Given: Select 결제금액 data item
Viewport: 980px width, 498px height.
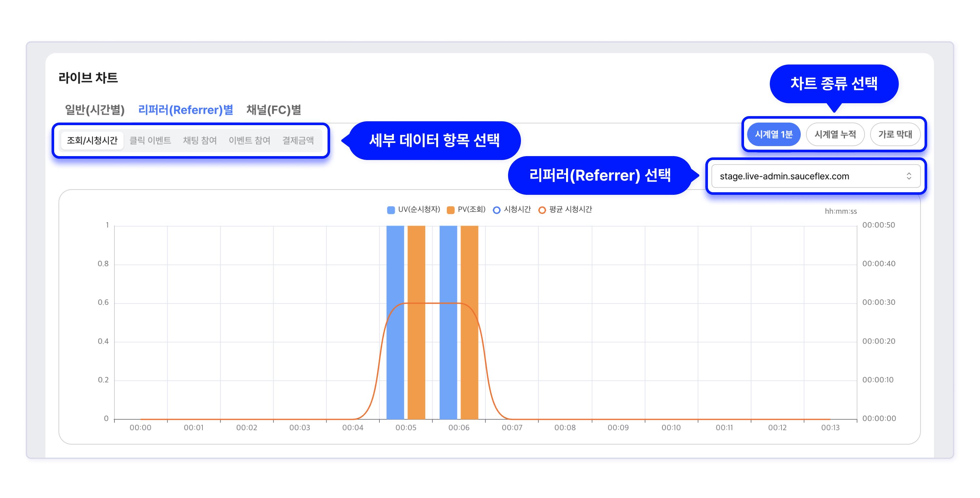Looking at the screenshot, I should 298,141.
